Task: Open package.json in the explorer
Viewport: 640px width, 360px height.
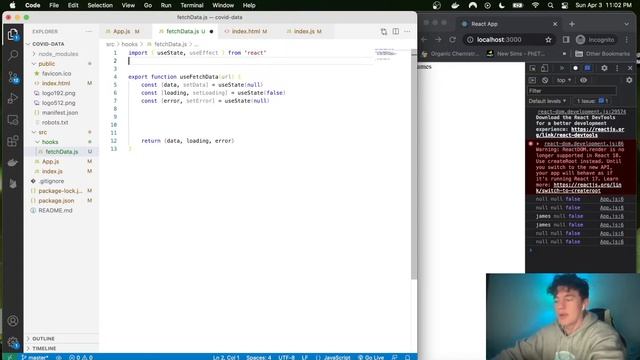Action: [61, 201]
